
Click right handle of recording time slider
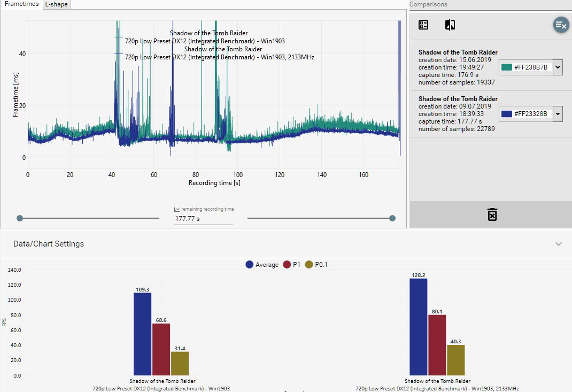tap(392, 218)
